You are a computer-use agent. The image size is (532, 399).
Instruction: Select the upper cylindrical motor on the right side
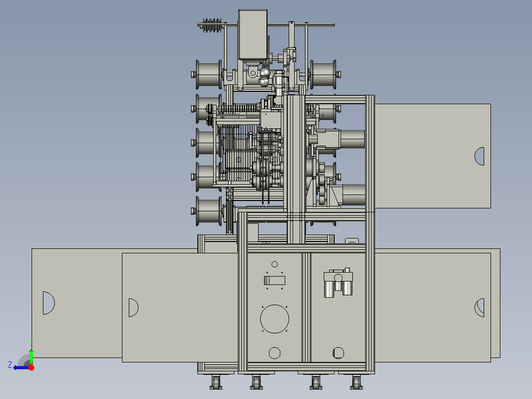(x=352, y=139)
